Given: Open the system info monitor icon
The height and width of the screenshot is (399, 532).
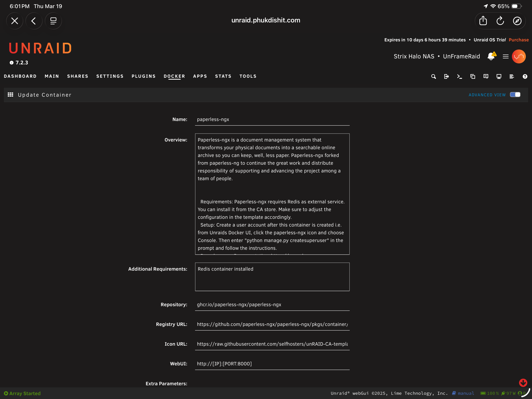Looking at the screenshot, I should [499, 77].
